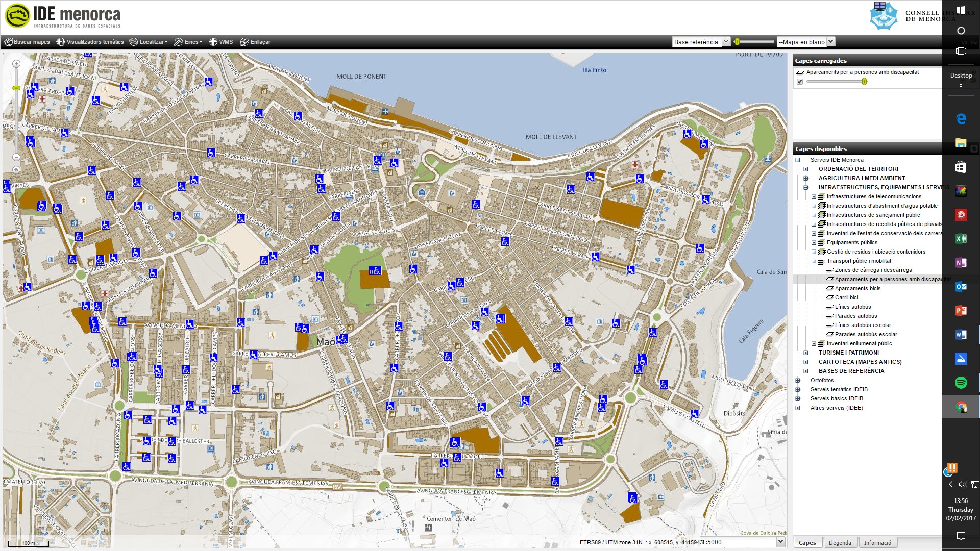Image resolution: width=980 pixels, height=551 pixels.
Task: Expand the TURISME I PATRIMONI category
Action: click(805, 353)
